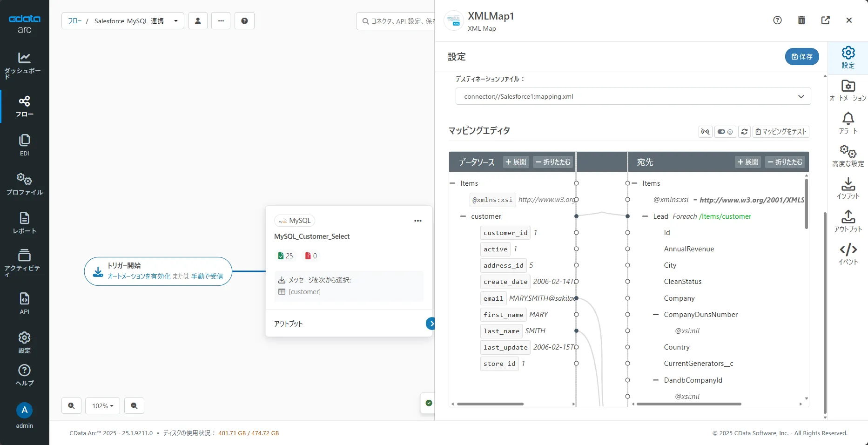Open the XMLMap1 help icon

[x=777, y=20]
